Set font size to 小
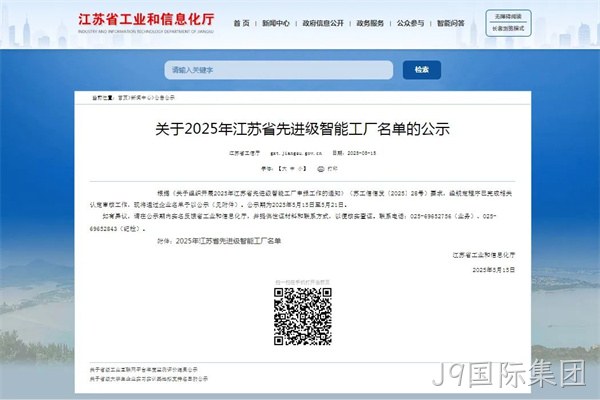The height and width of the screenshot is (400, 600). [300, 169]
